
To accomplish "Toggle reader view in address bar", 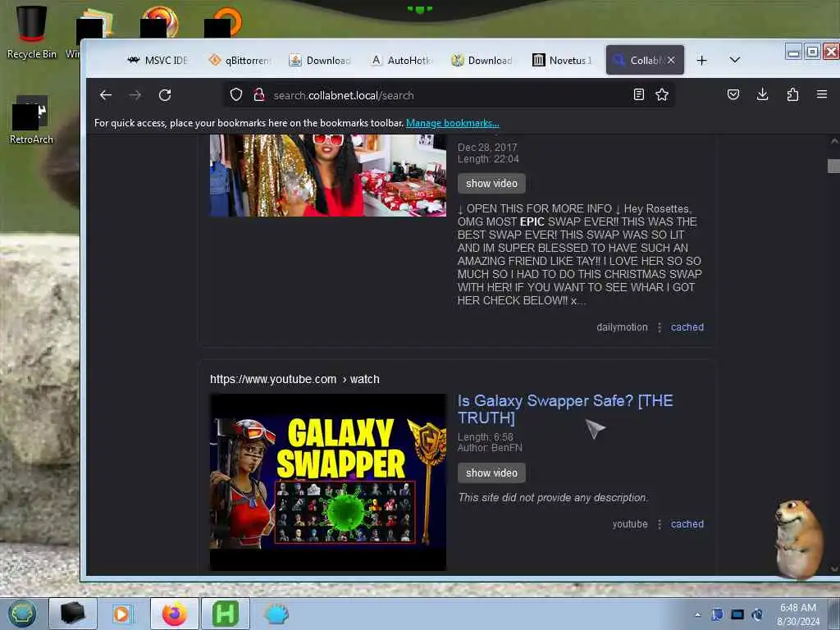I will (x=638, y=95).
